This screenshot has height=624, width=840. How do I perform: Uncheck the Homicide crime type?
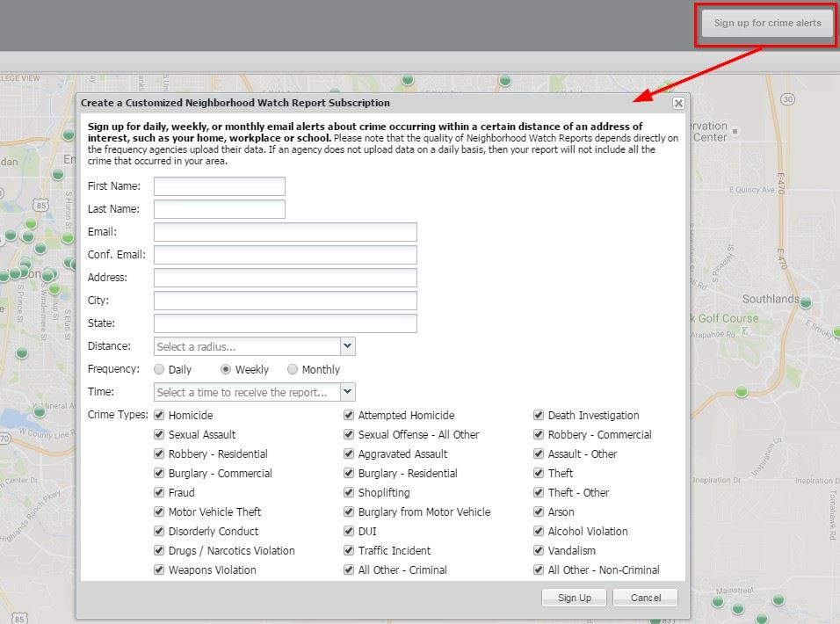click(x=159, y=415)
